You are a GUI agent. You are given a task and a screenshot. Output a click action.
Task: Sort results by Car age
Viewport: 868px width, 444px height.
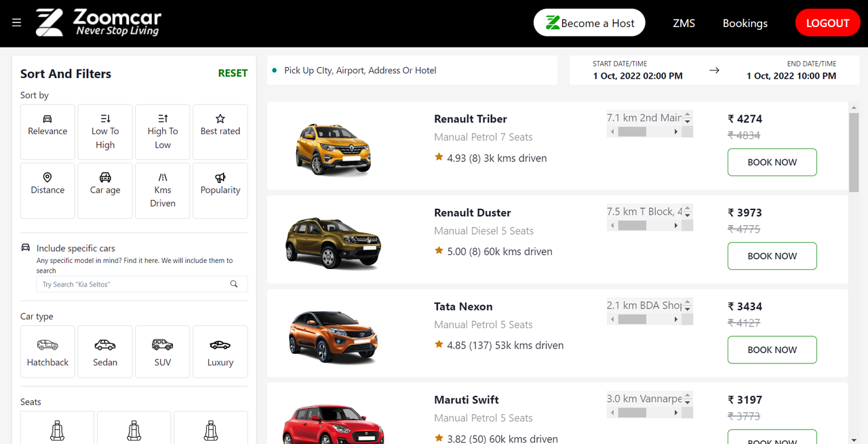coord(105,190)
